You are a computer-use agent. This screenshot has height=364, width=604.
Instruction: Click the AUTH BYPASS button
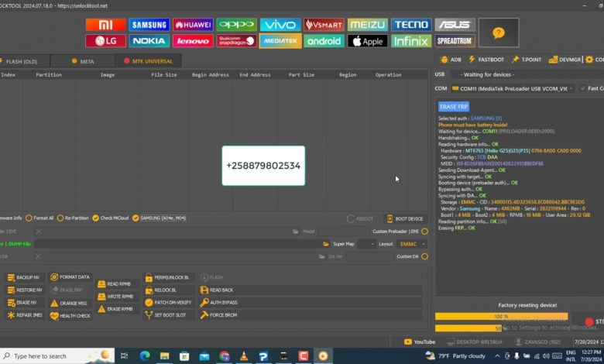click(x=310, y=303)
